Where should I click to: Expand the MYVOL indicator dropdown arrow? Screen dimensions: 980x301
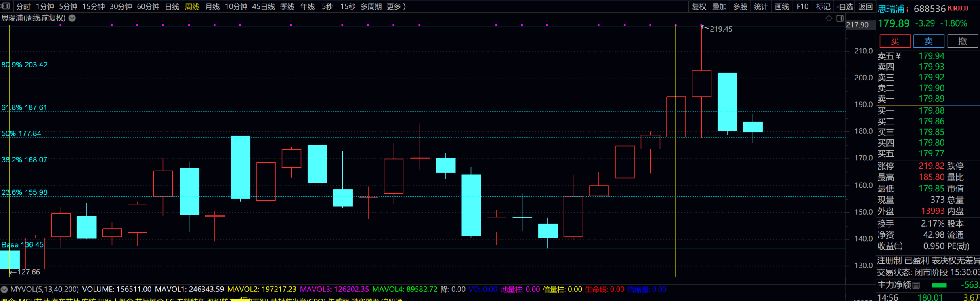tap(4, 290)
